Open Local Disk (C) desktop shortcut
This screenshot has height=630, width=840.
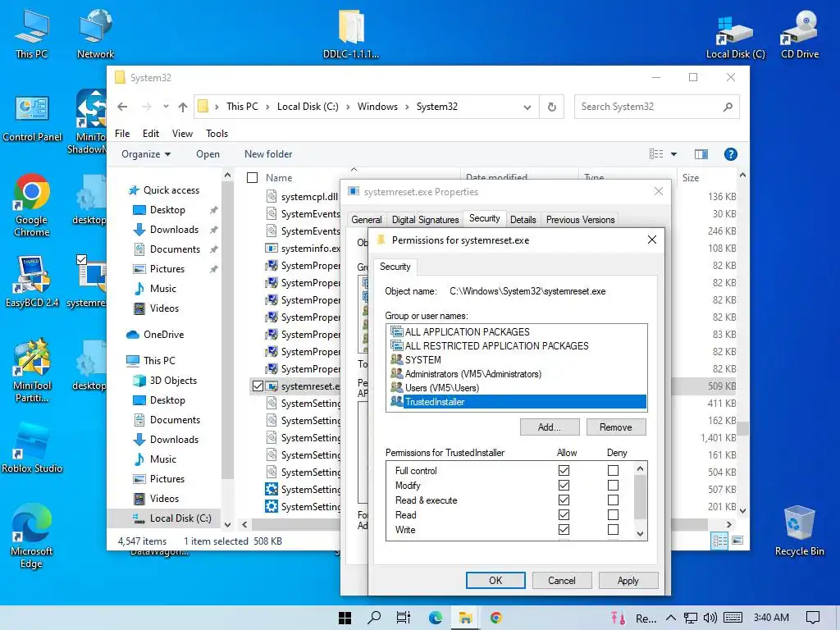(735, 35)
